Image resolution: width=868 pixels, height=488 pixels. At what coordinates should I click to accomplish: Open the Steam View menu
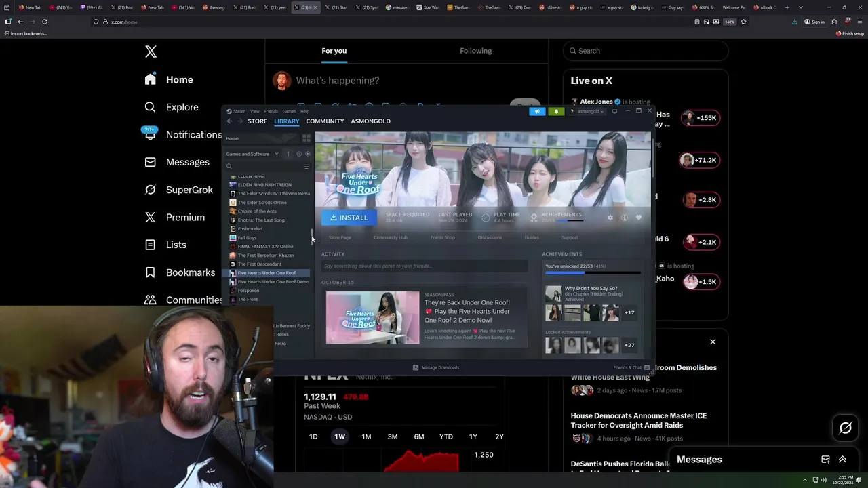click(254, 111)
